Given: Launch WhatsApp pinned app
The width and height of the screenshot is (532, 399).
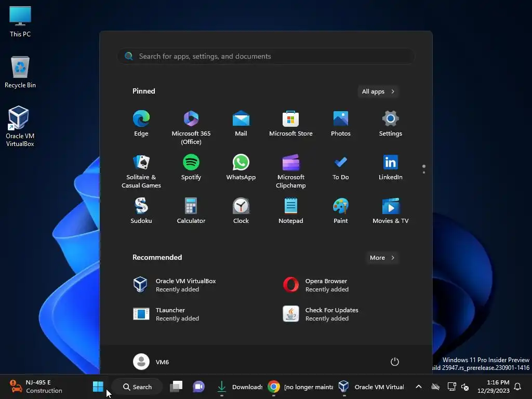Looking at the screenshot, I should 241,167.
